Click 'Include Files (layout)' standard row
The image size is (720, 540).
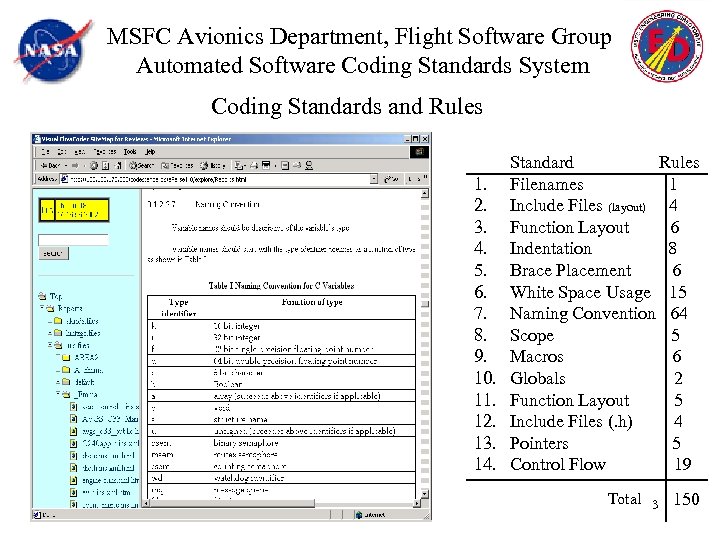(578, 206)
